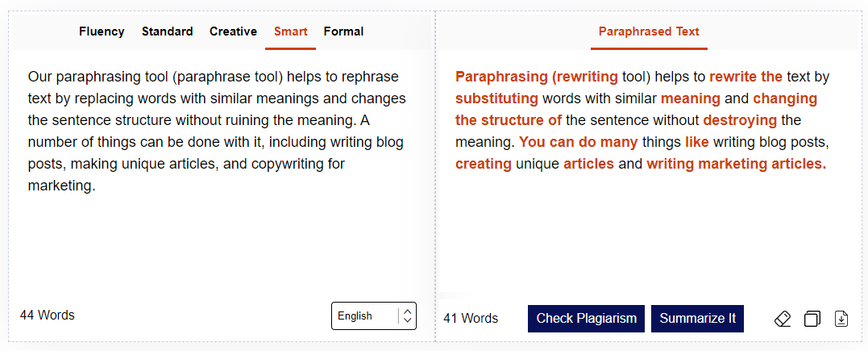The image size is (868, 351).
Task: Click the '44 Words' input counter
Action: (47, 315)
